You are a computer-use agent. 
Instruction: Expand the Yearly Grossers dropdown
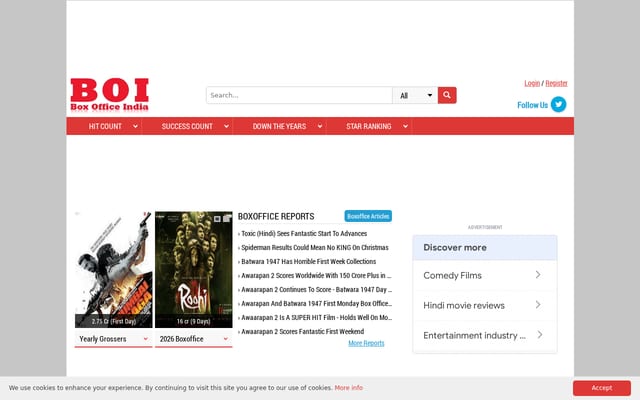tap(113, 339)
